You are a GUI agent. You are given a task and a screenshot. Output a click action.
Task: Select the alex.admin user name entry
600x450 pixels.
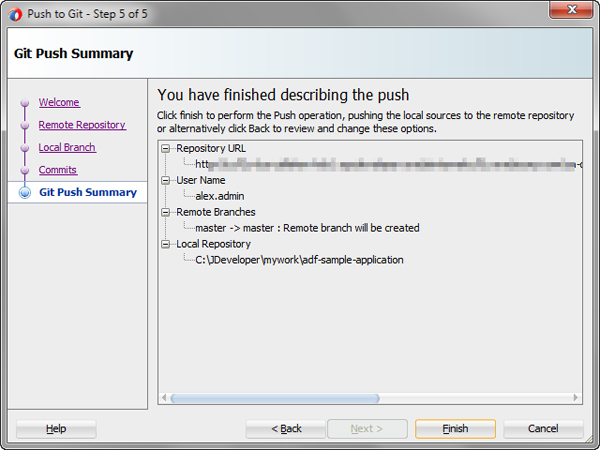[x=219, y=196]
